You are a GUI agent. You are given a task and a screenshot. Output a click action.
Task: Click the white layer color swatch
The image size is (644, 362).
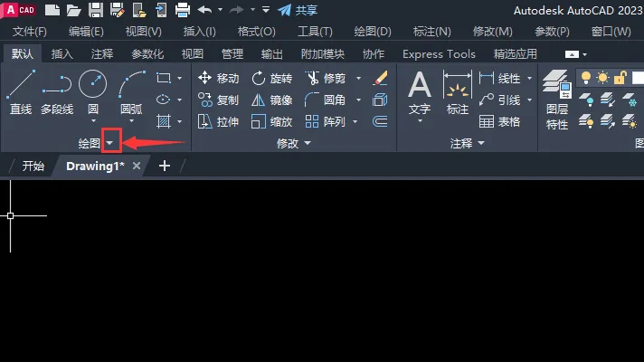[635, 78]
